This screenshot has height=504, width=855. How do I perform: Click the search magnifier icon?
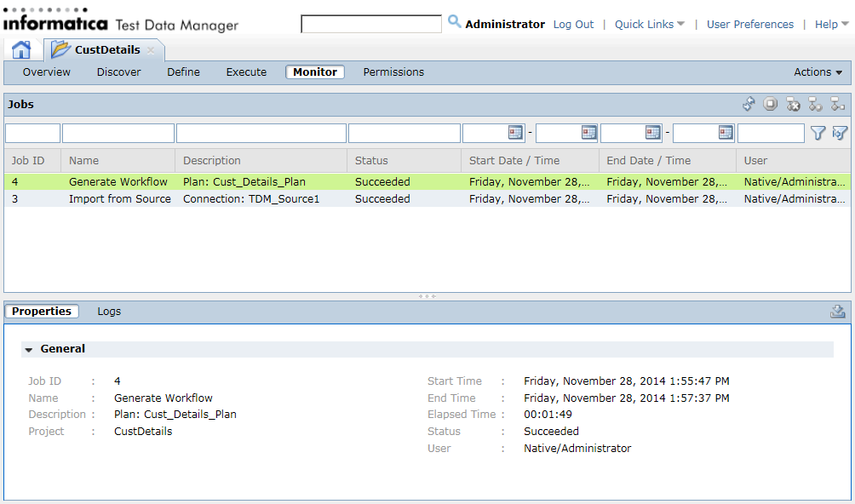pos(454,22)
